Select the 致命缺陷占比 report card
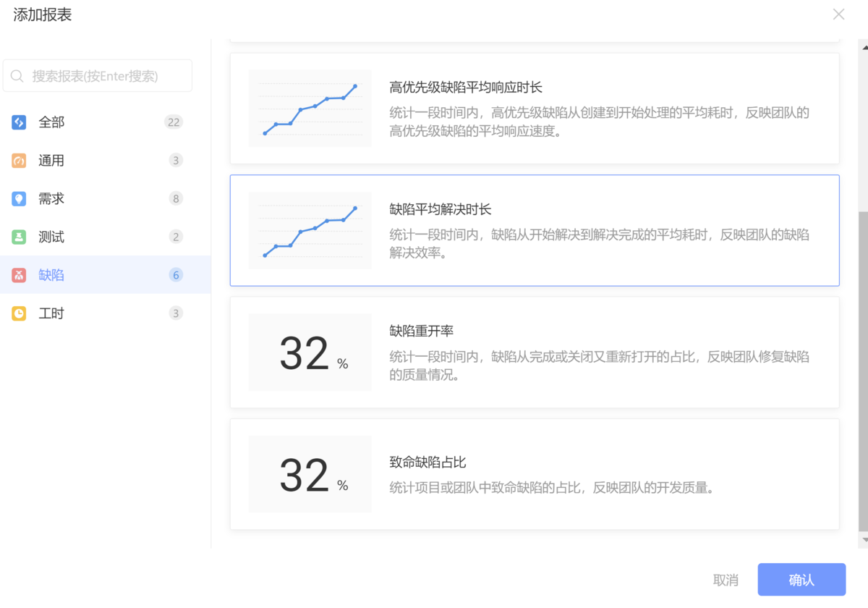This screenshot has width=868, height=608. [534, 474]
